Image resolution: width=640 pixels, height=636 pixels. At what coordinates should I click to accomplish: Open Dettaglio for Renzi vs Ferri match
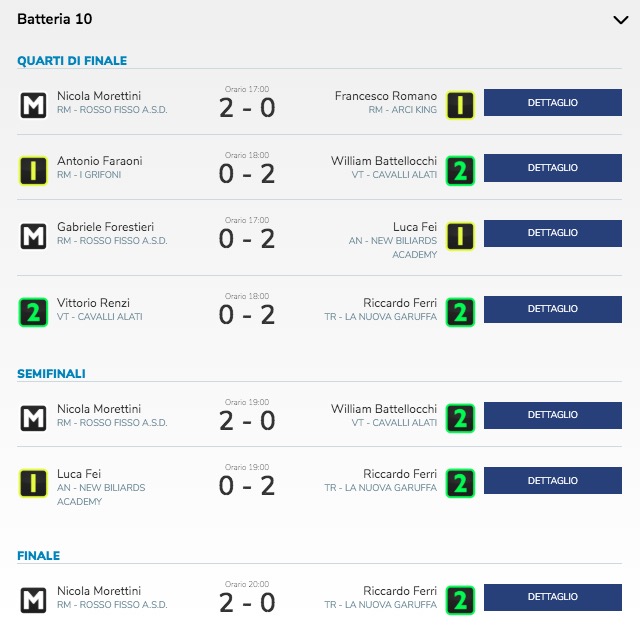click(x=553, y=309)
